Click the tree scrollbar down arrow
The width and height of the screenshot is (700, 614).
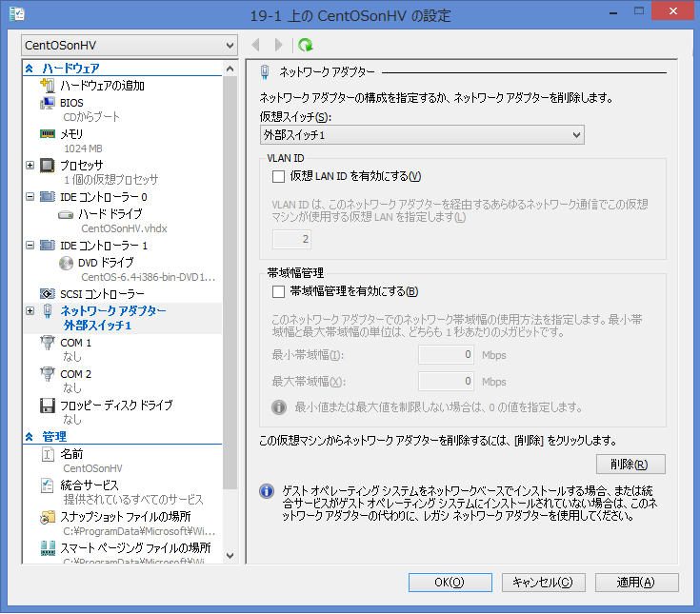[x=230, y=556]
